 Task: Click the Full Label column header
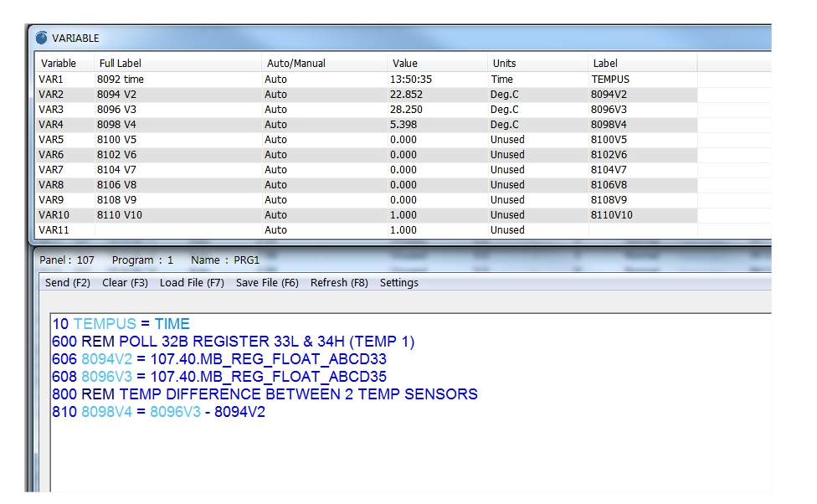click(x=120, y=64)
